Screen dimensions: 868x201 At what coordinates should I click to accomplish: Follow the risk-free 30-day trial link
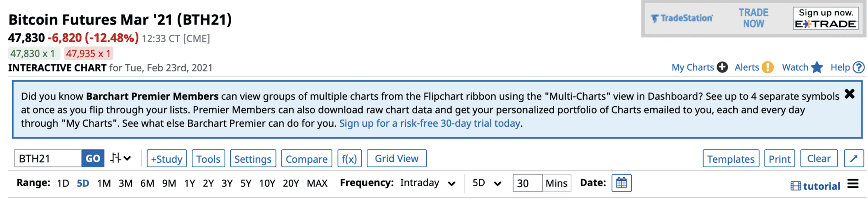coord(429,124)
